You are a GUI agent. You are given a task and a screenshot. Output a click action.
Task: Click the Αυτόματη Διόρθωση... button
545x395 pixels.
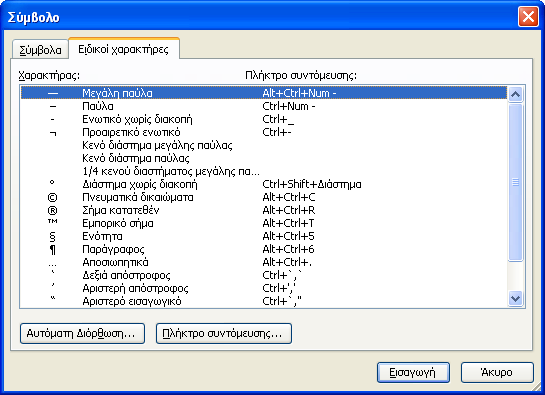[82, 333]
